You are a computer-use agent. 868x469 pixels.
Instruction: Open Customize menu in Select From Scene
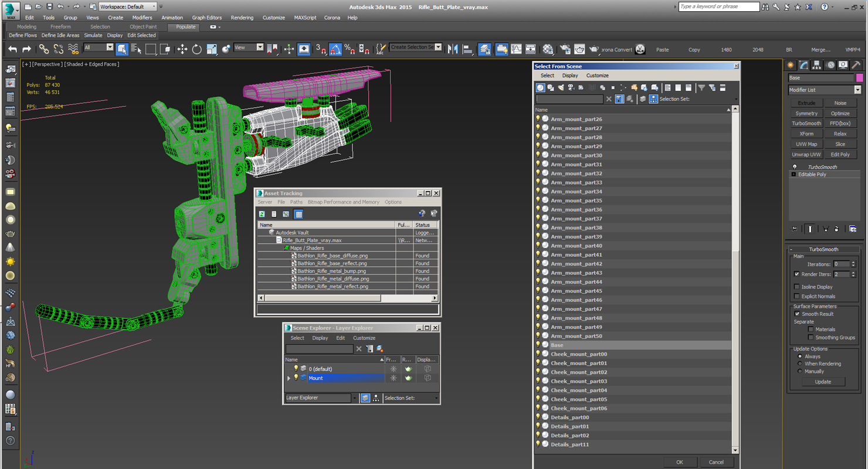[598, 76]
